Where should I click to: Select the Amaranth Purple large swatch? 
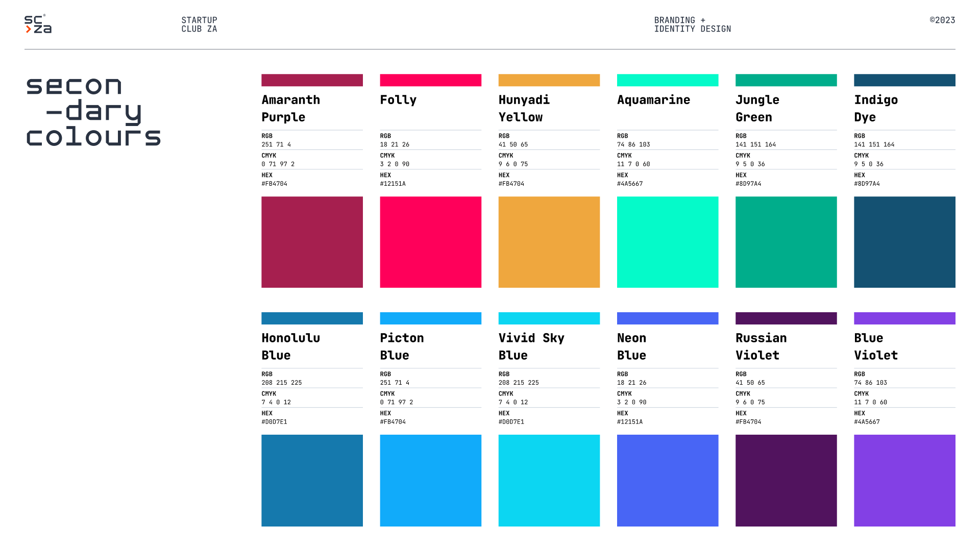point(312,242)
